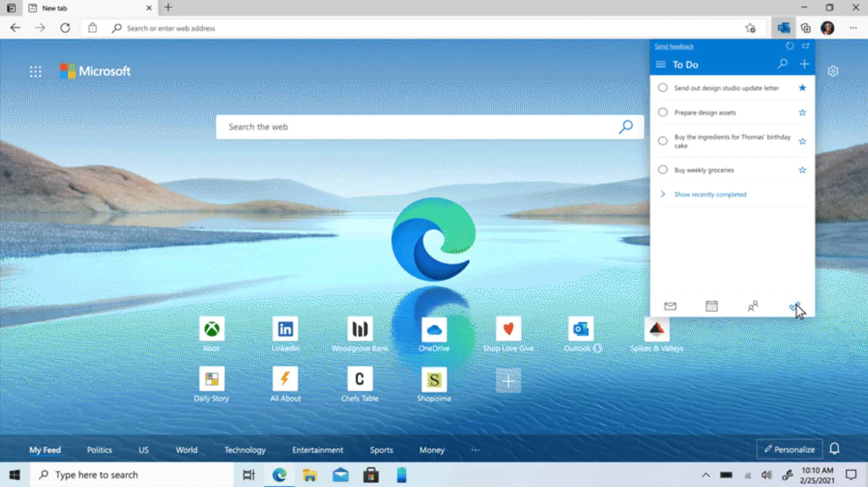This screenshot has width=868, height=487.
Task: Add a new task in To Do
Action: coord(803,64)
